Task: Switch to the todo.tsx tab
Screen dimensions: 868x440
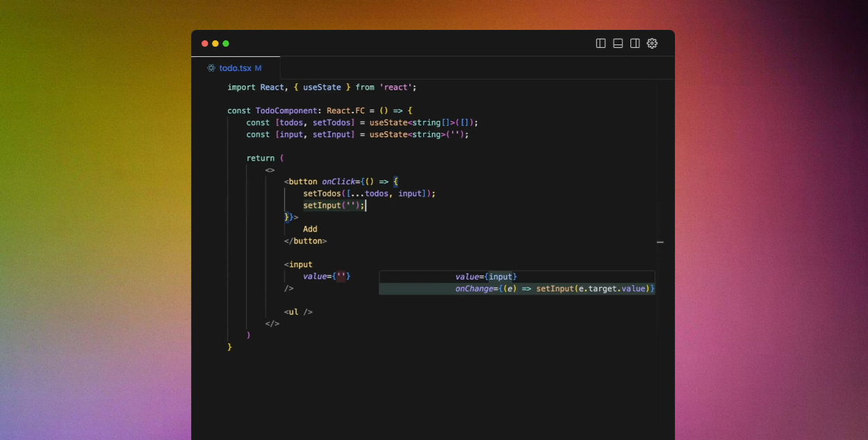Action: (x=235, y=68)
